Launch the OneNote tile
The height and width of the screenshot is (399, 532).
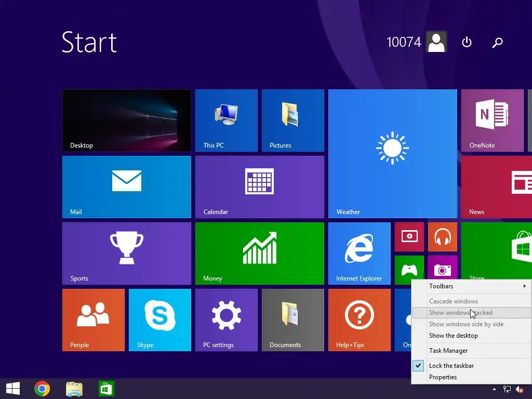pos(493,121)
